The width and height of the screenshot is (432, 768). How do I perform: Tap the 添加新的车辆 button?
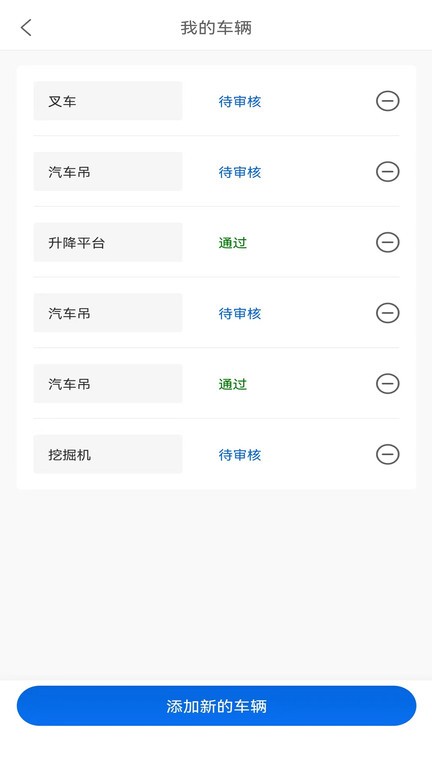tap(216, 706)
